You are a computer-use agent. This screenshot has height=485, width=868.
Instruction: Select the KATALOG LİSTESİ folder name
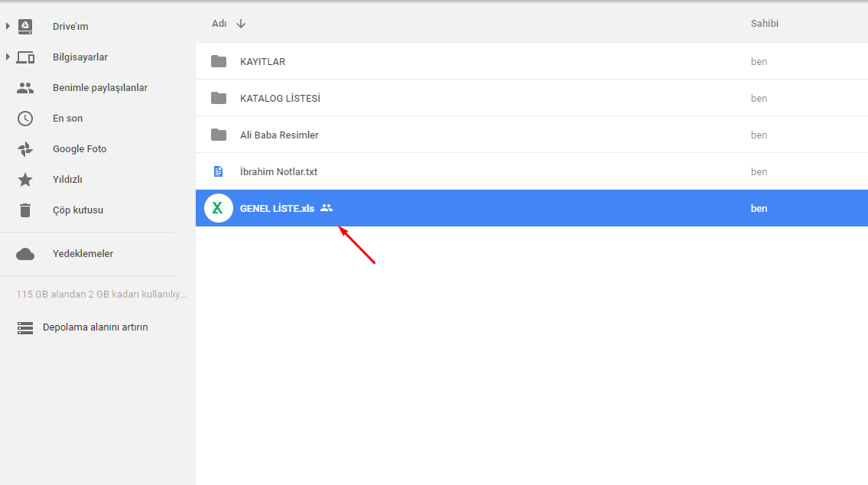[280, 98]
